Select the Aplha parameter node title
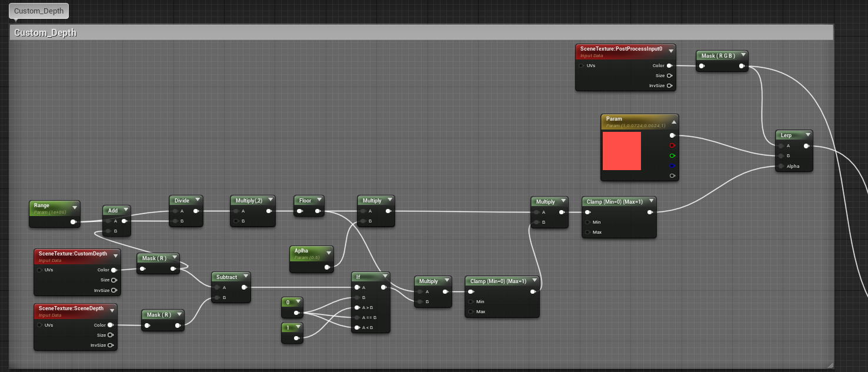Screen dimensions: 868x372 tap(302, 251)
